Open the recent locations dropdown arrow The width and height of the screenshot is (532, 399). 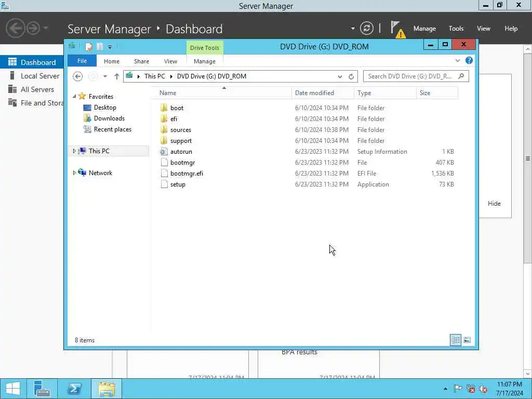[x=105, y=76]
